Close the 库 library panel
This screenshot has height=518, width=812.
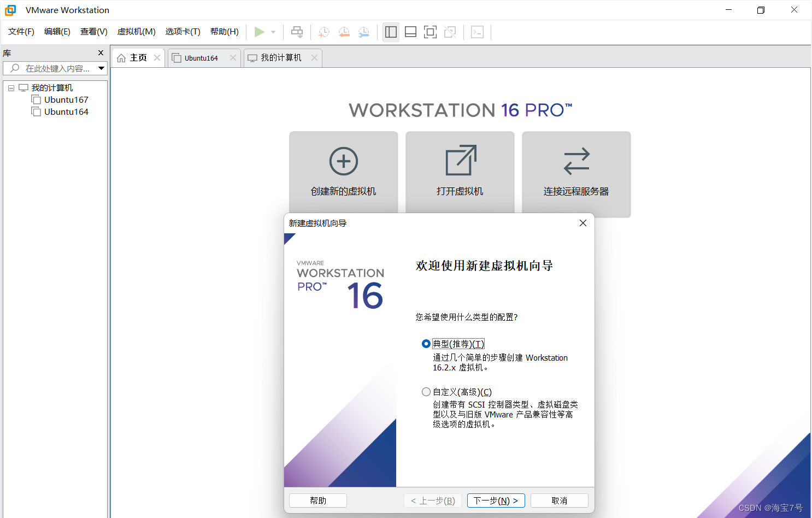(x=101, y=53)
